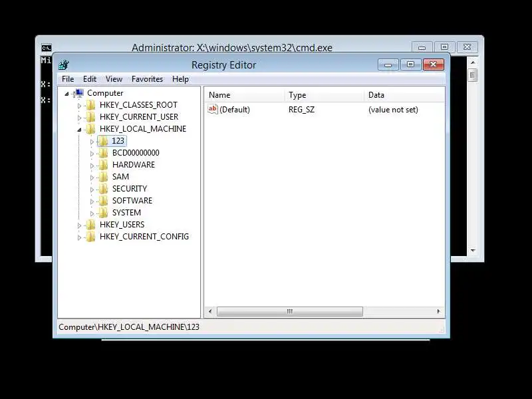This screenshot has height=399, width=532.
Task: Expand the SECURITY key
Action: (92, 190)
